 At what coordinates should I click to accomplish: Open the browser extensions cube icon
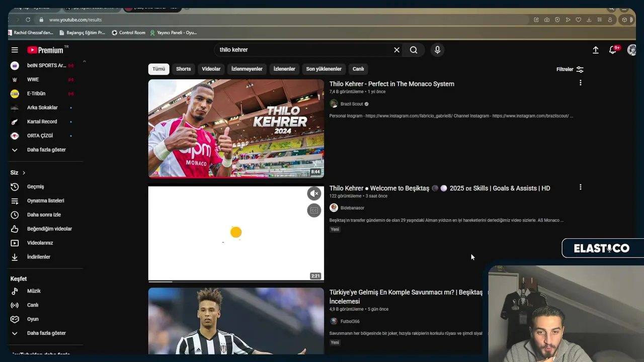624,20
